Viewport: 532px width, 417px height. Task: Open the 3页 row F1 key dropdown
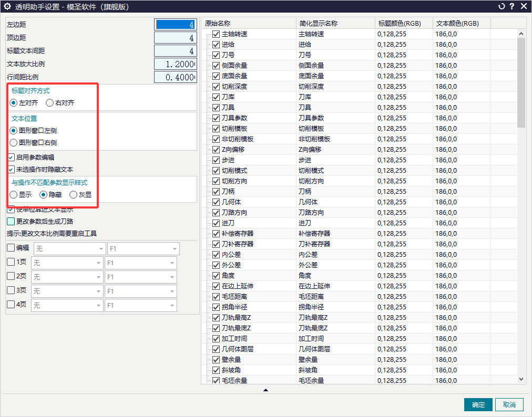coord(140,291)
